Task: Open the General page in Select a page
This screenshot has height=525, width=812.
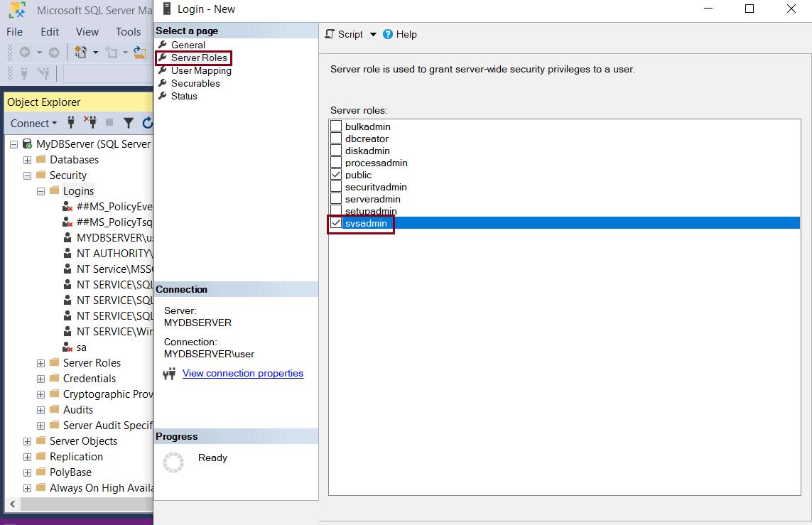Action: tap(190, 44)
